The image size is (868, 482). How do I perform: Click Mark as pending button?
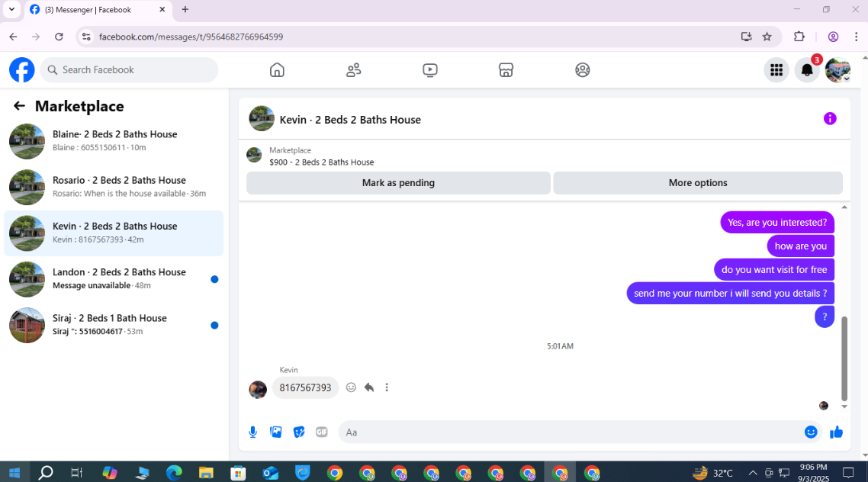coord(398,182)
